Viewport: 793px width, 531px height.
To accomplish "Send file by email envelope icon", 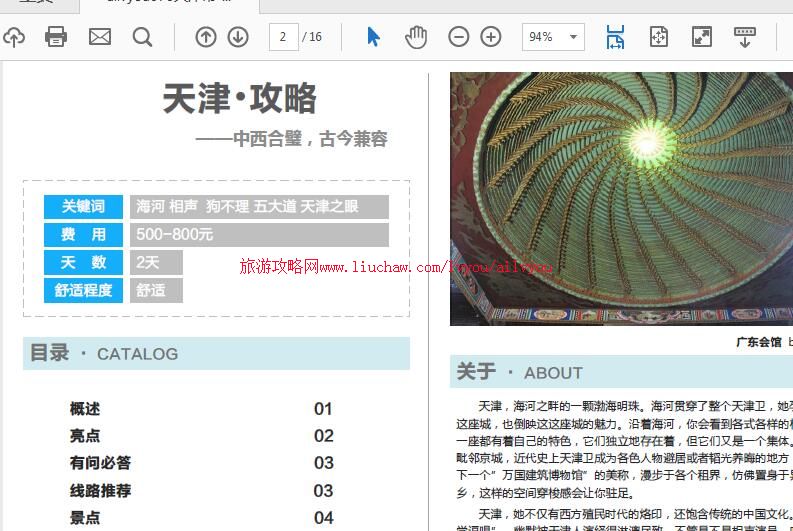I will pyautogui.click(x=100, y=37).
